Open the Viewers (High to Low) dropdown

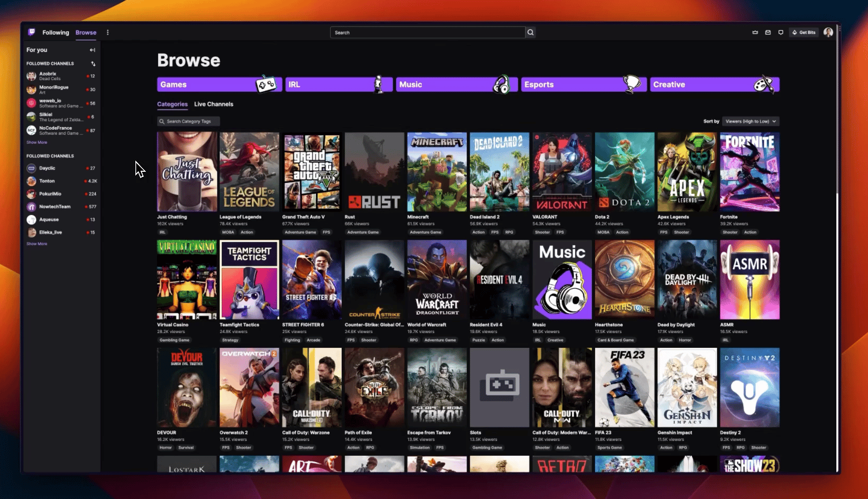click(750, 121)
